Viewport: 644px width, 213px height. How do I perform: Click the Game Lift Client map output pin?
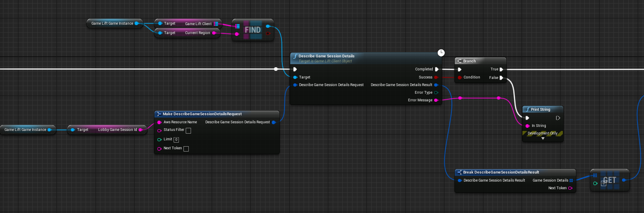(216, 23)
